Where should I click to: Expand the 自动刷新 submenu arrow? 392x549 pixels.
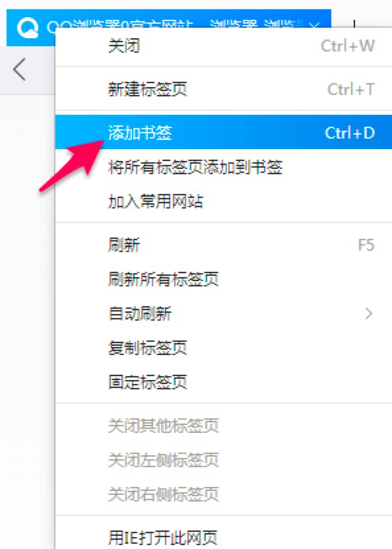tap(368, 313)
